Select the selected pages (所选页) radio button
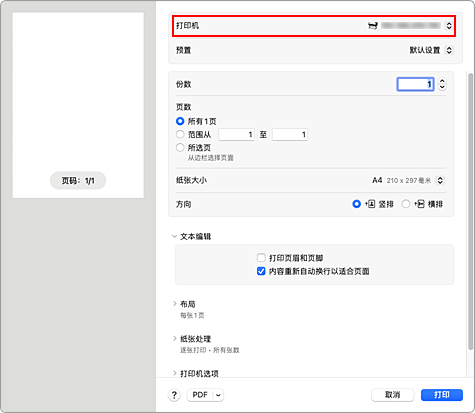Screen dimensions: 475x413 (180, 147)
